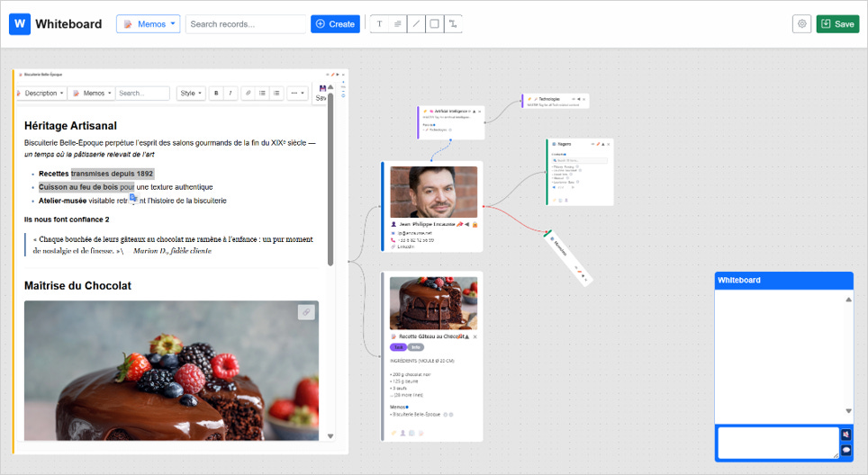
Task: Click the Héritage Artisanal heading
Action: 70,126
